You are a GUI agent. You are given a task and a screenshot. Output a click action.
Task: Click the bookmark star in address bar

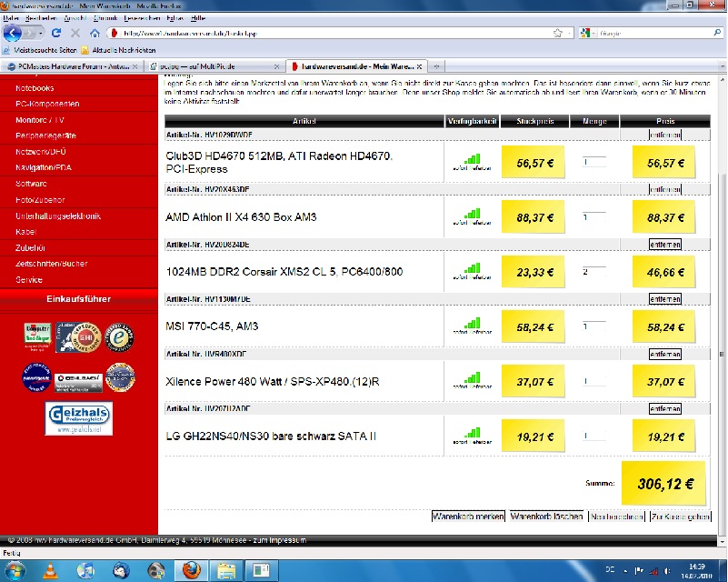[558, 33]
